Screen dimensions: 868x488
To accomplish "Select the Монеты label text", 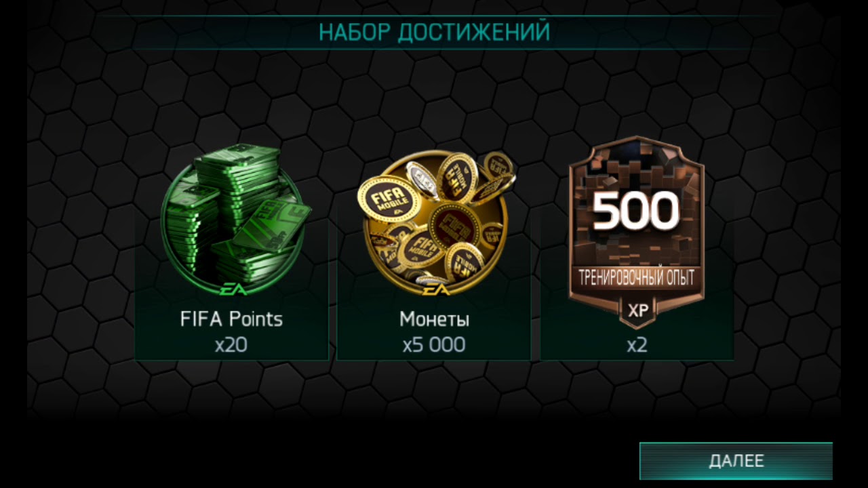I will (434, 319).
